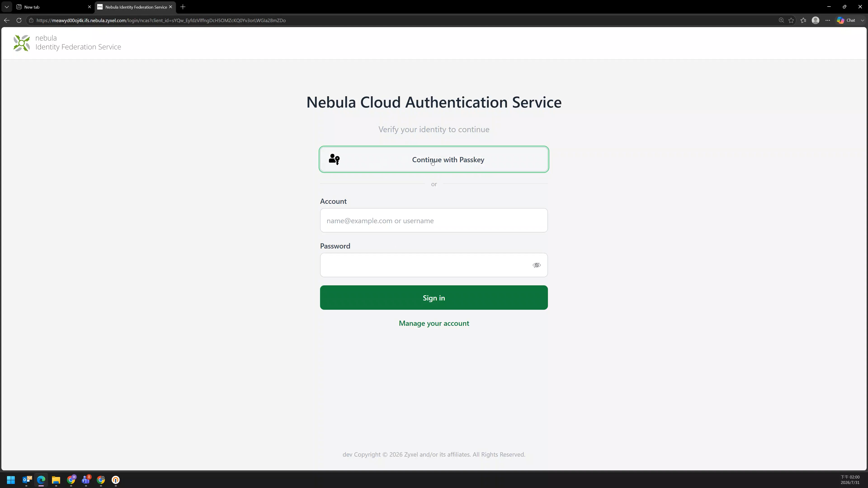Click the Microsoft Edge taskbar icon
This screenshot has width=868, height=488.
[x=41, y=480]
